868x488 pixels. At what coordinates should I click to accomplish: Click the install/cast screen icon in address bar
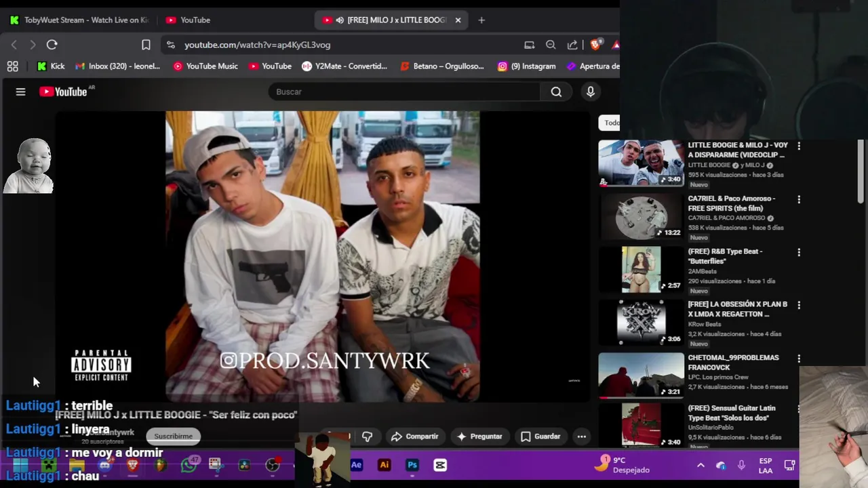pyautogui.click(x=529, y=45)
